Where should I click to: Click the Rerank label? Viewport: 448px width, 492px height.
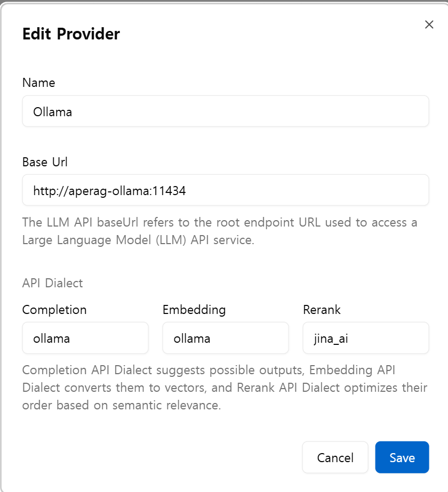(322, 310)
